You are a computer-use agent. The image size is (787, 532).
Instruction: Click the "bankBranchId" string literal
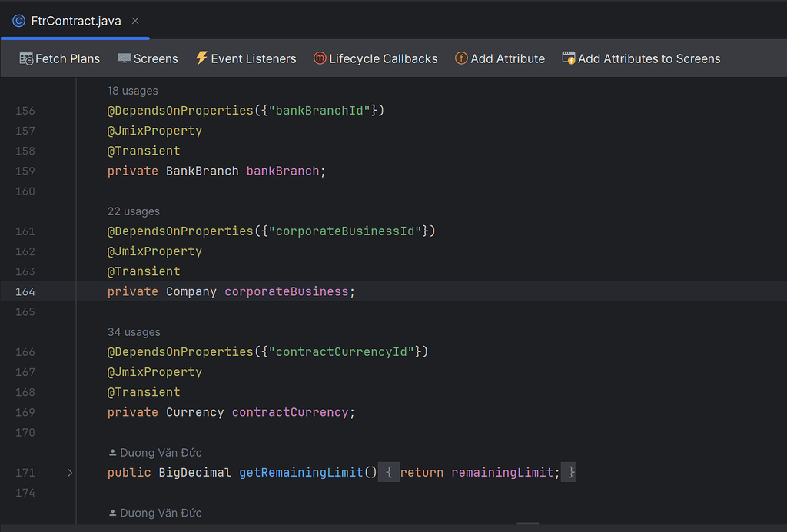(x=319, y=111)
